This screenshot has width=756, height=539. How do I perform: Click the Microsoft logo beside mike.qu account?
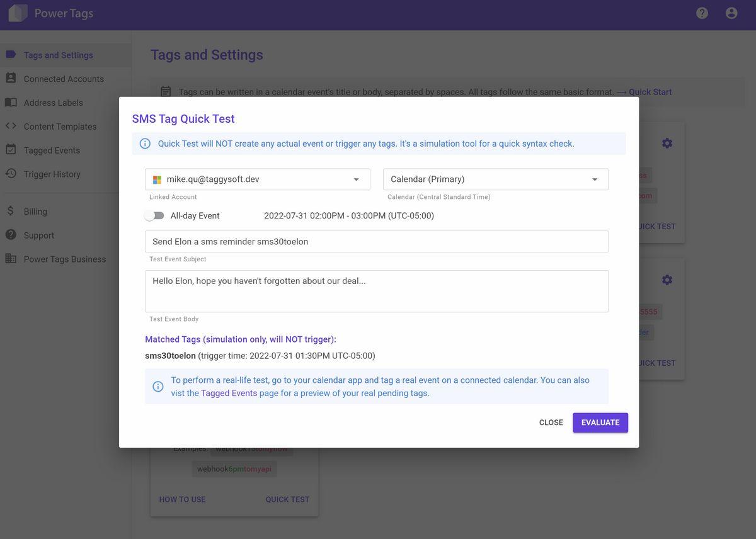(157, 179)
